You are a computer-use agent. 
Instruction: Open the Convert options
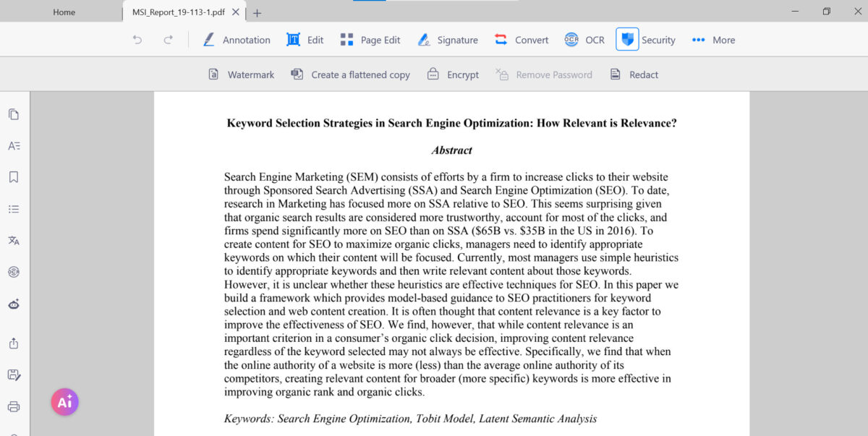[521, 40]
